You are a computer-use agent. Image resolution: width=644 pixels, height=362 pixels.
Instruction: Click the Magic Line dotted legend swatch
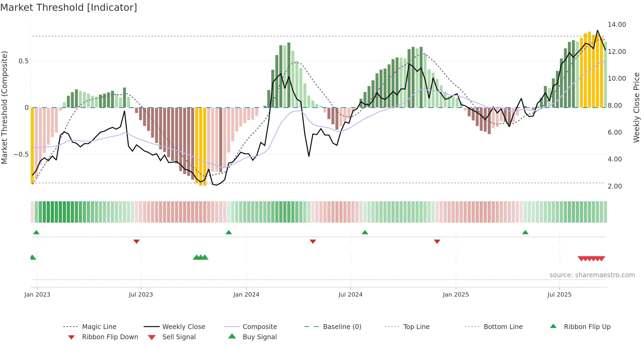71,327
